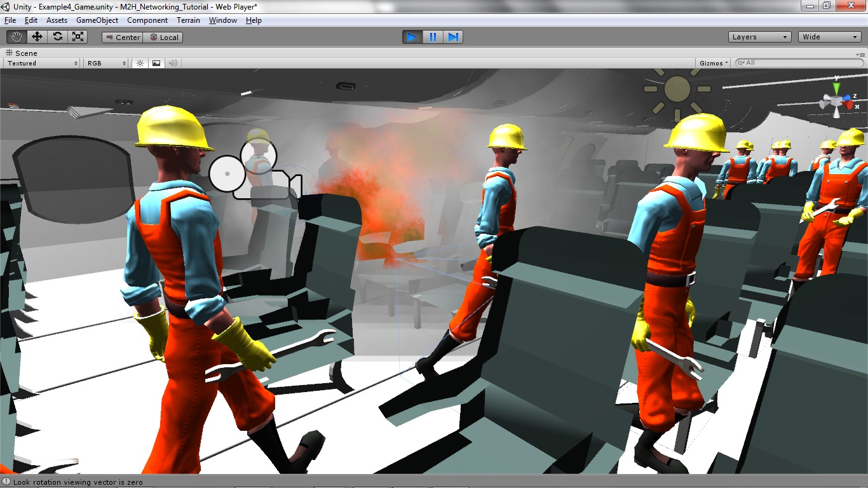This screenshot has height=488, width=868.
Task: Toggle scene lighting sun icon
Action: pos(140,63)
